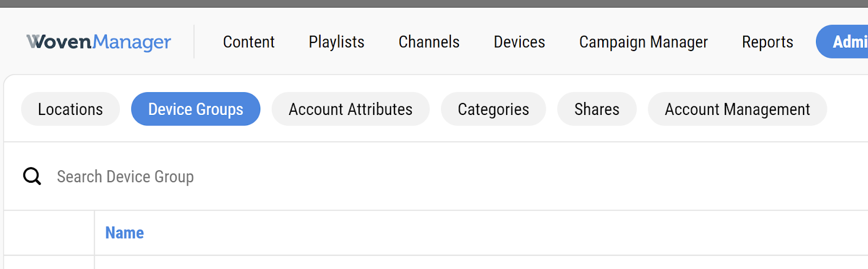Click the magnifying glass search icon
This screenshot has height=269, width=868.
pyautogui.click(x=32, y=176)
